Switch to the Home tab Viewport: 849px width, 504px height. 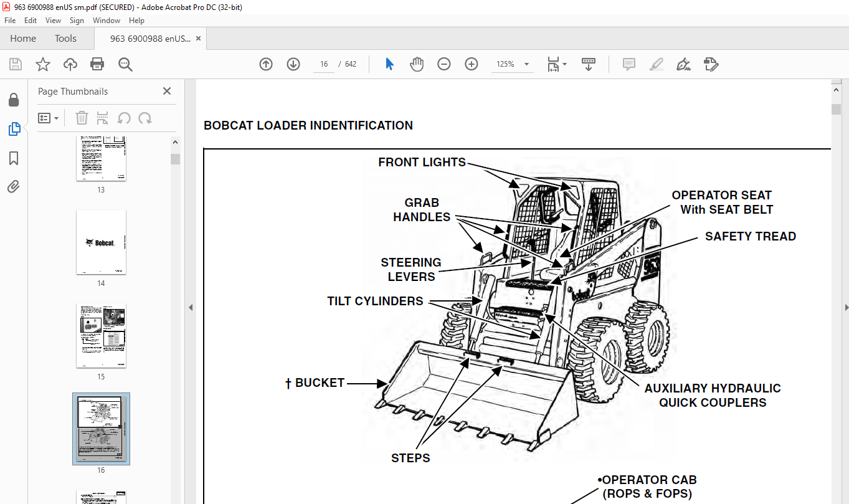pyautogui.click(x=23, y=39)
